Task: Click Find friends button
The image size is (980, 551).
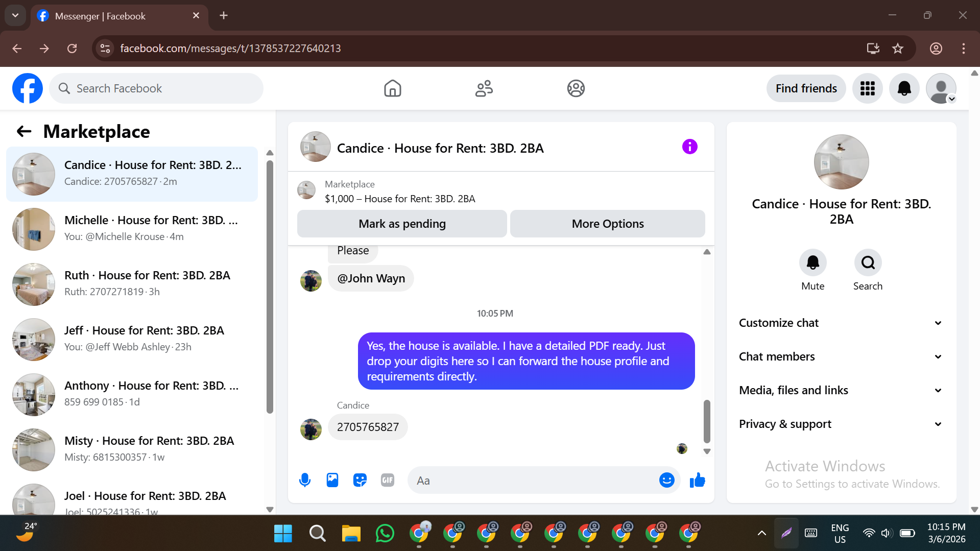Action: coord(806,88)
